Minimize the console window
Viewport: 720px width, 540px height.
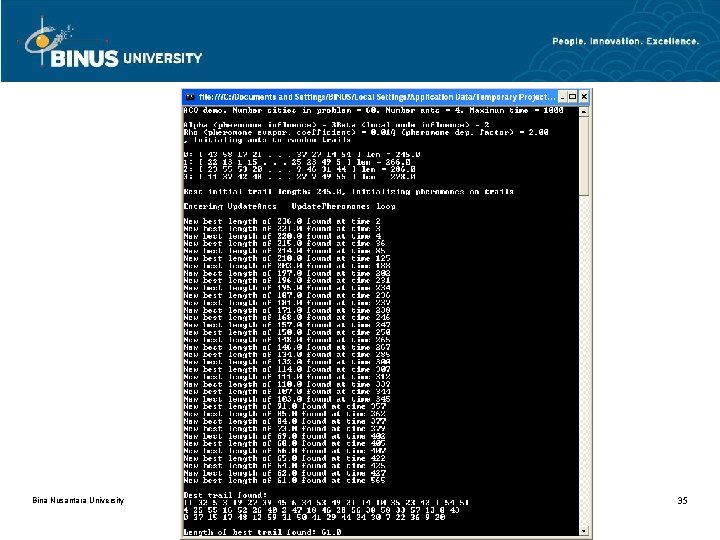[x=562, y=97]
